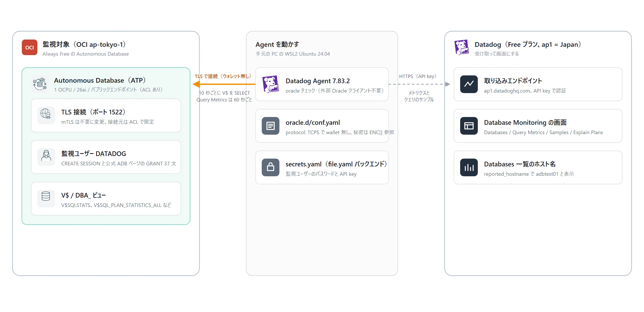
Task: Click the V$ / DBA_ database cylinder icon
Action: tap(46, 198)
